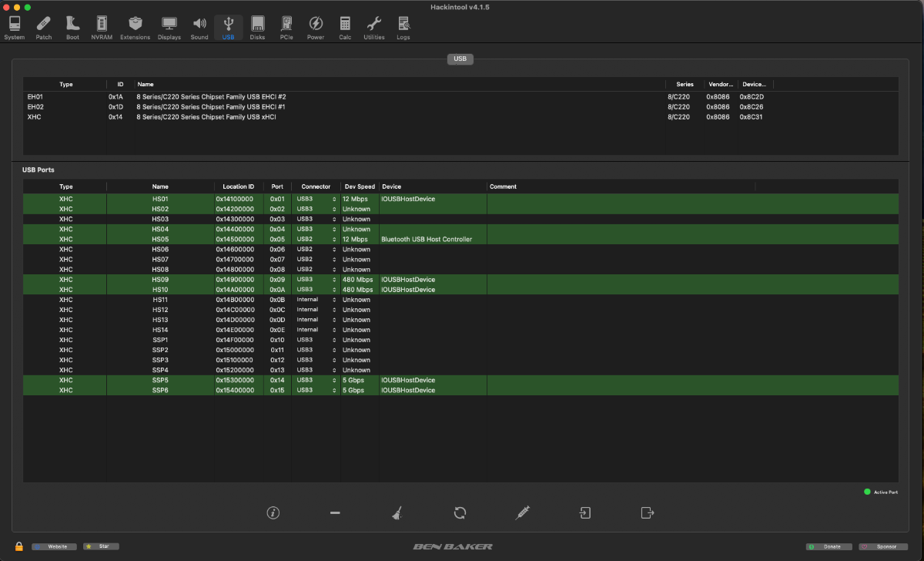Image resolution: width=924 pixels, height=561 pixels.
Task: Open the Website link button
Action: [55, 546]
